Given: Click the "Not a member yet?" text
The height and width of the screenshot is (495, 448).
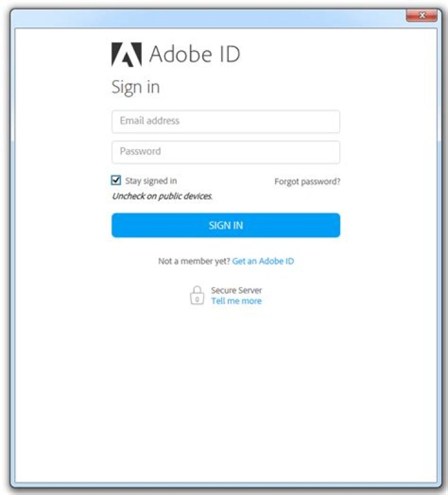Looking at the screenshot, I should tap(194, 261).
